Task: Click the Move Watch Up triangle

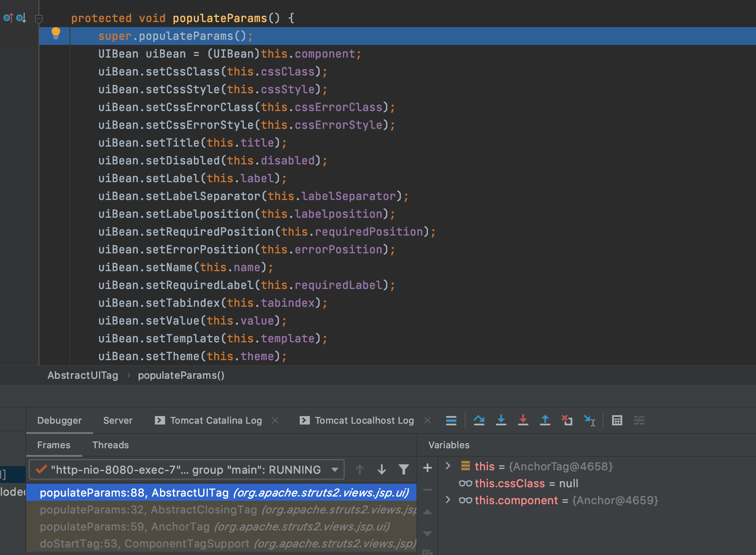Action: click(428, 512)
